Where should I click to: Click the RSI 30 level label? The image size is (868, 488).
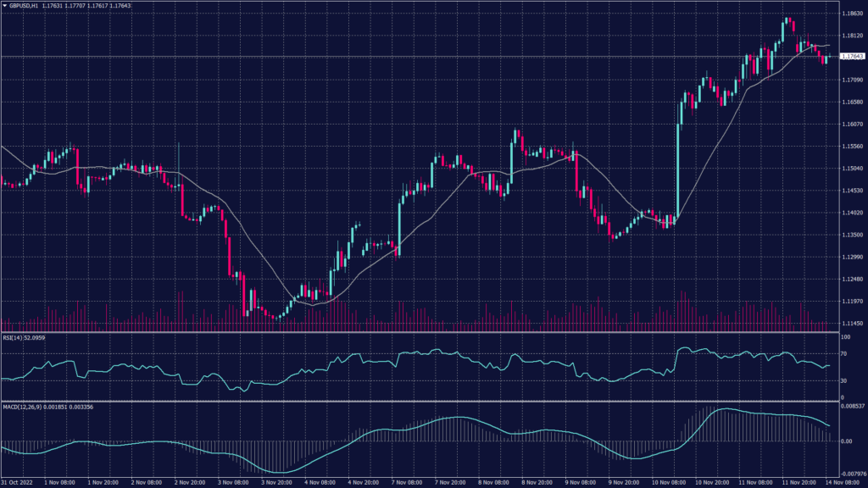(844, 380)
